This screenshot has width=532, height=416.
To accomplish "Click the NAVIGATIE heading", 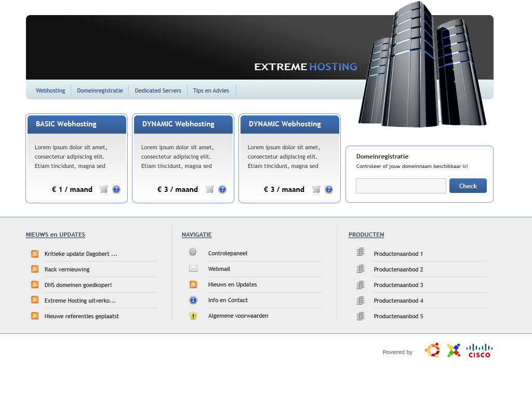I will coord(197,235).
